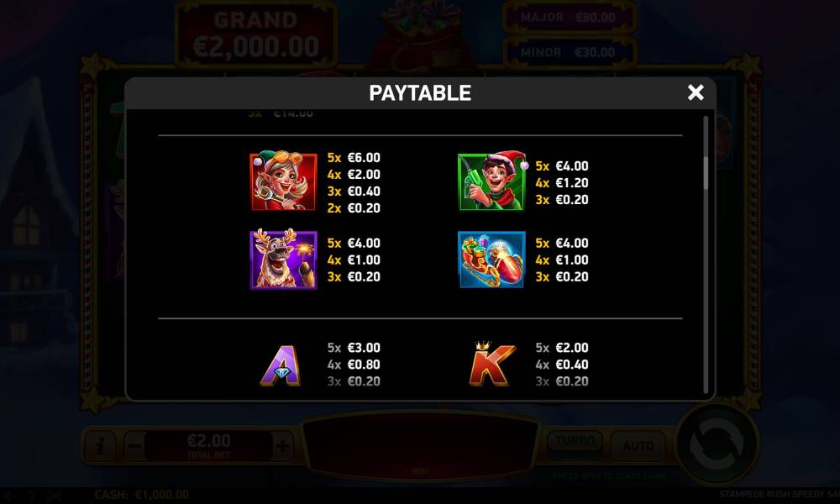The height and width of the screenshot is (504, 840).
Task: Click the female elf mechanic symbol
Action: pyautogui.click(x=283, y=181)
